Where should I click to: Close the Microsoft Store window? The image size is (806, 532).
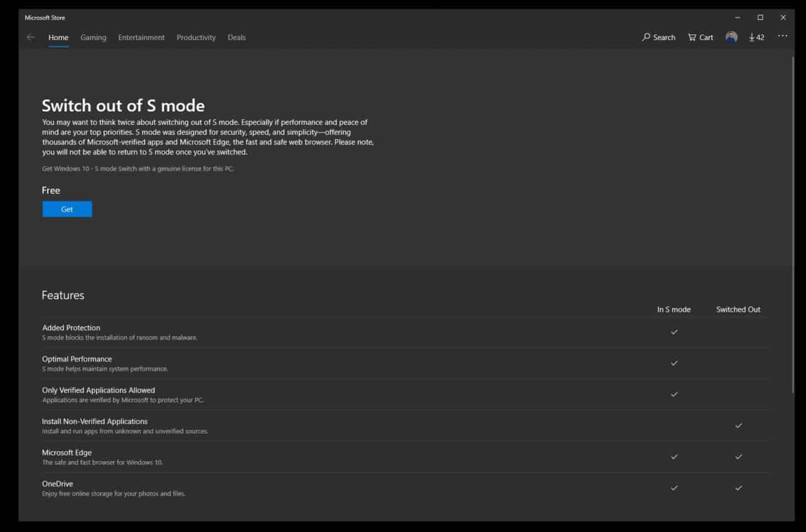tap(783, 18)
